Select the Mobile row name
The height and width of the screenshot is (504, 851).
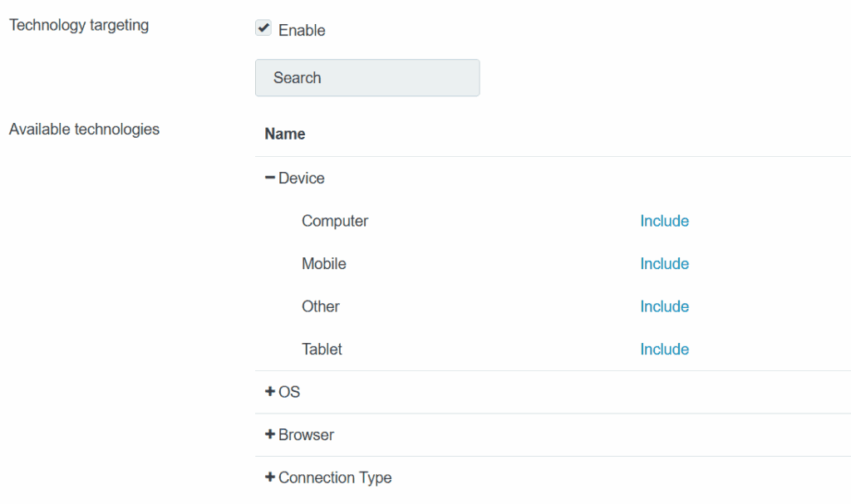(x=324, y=264)
